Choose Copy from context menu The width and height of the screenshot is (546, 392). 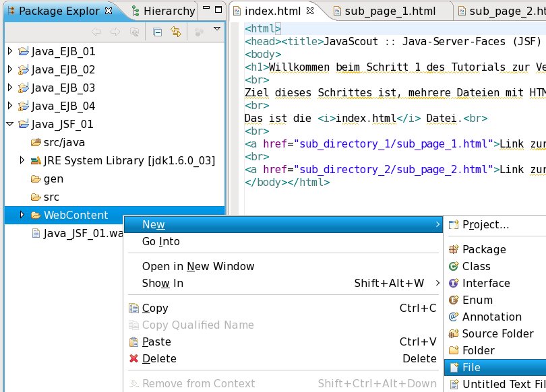coord(155,308)
